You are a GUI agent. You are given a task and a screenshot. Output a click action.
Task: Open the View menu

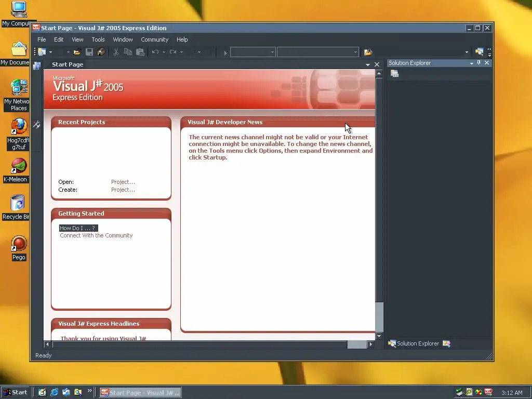point(77,39)
